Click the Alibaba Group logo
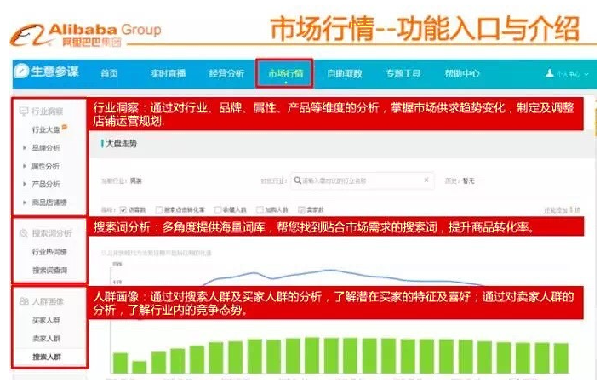The height and width of the screenshot is (381, 600). [85, 35]
